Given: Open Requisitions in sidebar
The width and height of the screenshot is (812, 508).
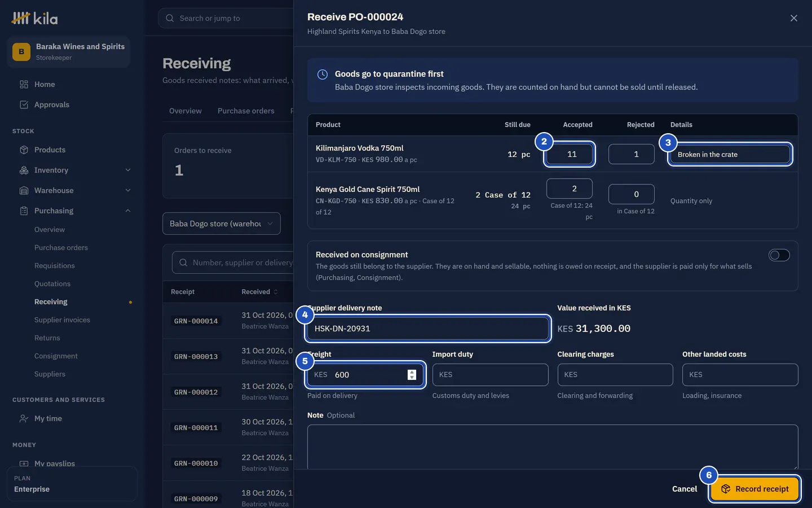Looking at the screenshot, I should tap(55, 265).
